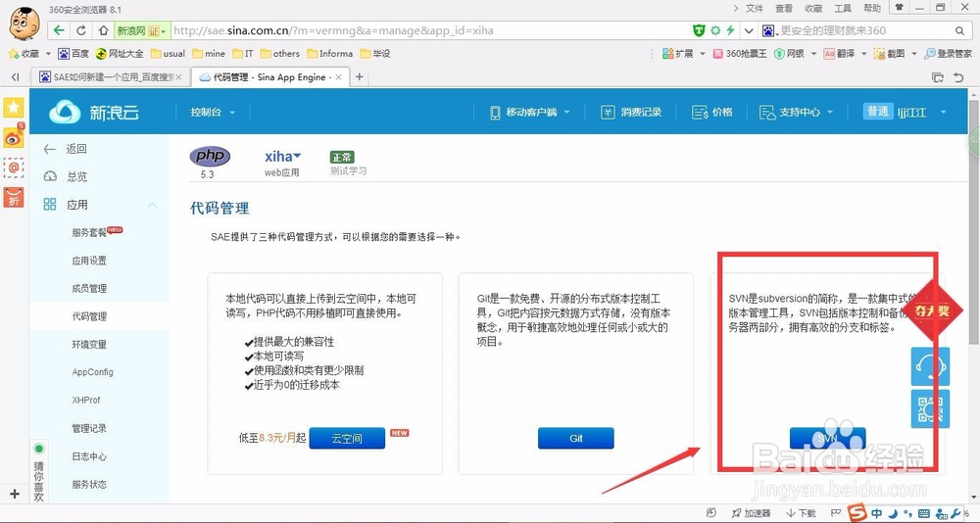This screenshot has width=980, height=523.
Task: Open 应用设置 in the sidebar
Action: click(89, 261)
